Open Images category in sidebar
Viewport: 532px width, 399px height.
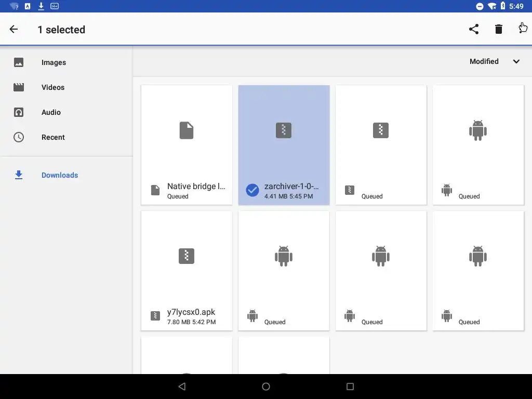[x=66, y=62]
